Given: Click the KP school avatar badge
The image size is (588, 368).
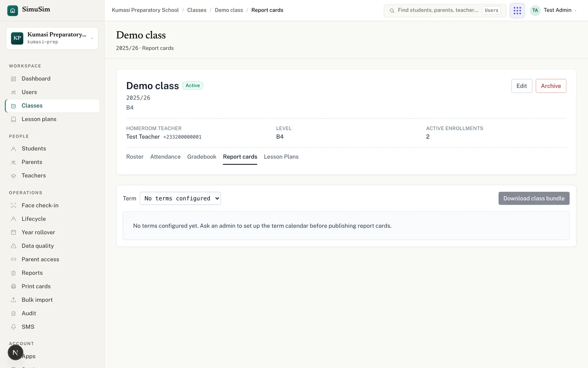Looking at the screenshot, I should coord(17,38).
